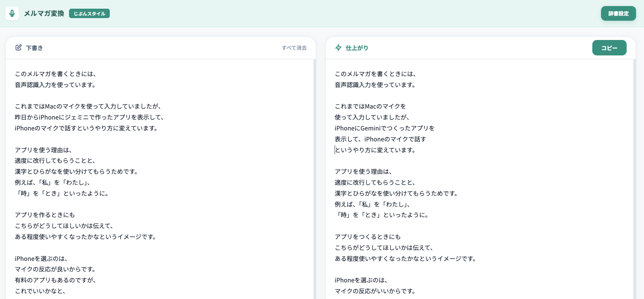Place cursor in draft line 音声認識入力を使っています
Screen dimensions: 644x299
[55, 85]
